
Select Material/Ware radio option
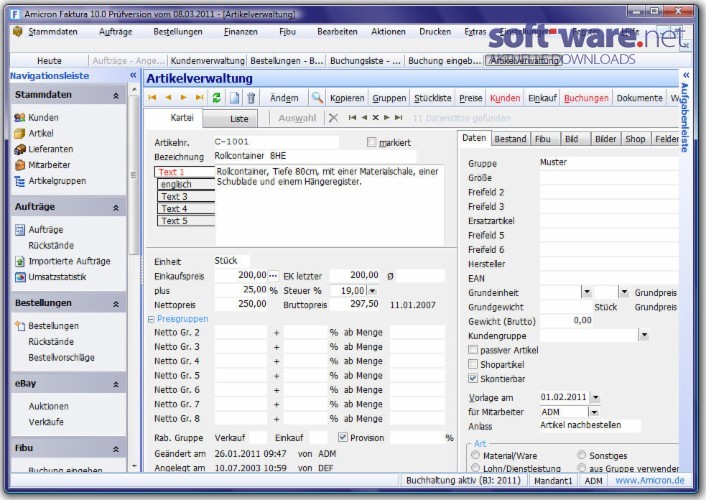click(475, 455)
